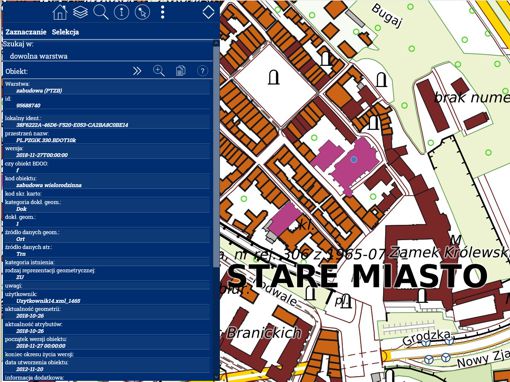This screenshot has width=510, height=382.
Task: Switch to the Selekcja tab
Action: point(65,32)
